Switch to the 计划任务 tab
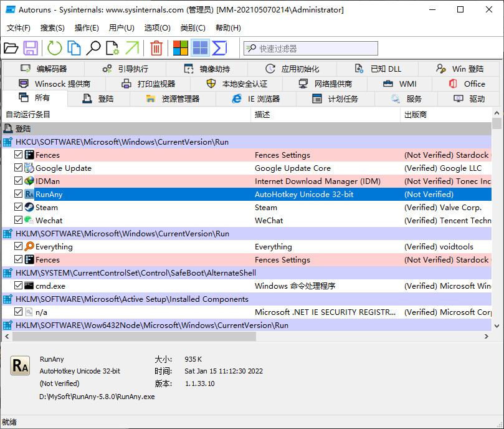 [336, 99]
